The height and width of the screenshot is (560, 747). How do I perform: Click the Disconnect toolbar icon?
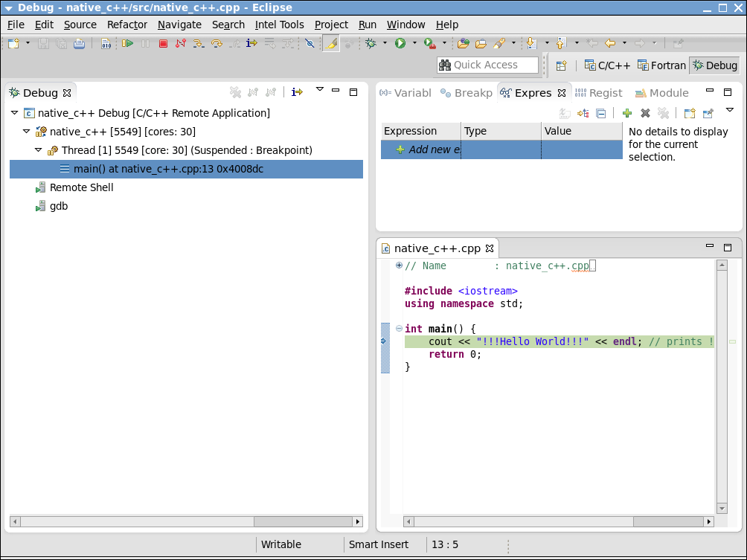181,43
